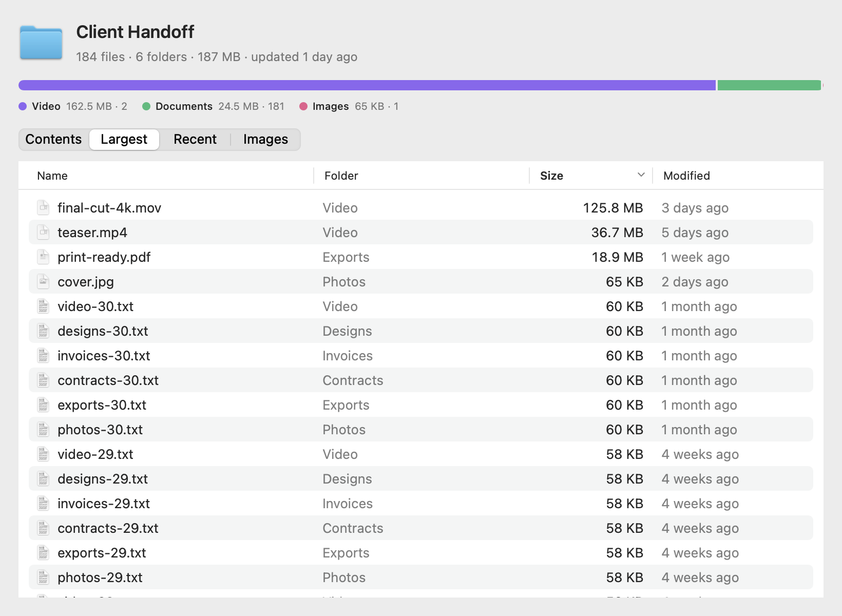Switch to the Images tab
This screenshot has height=616, width=842.
click(x=265, y=139)
